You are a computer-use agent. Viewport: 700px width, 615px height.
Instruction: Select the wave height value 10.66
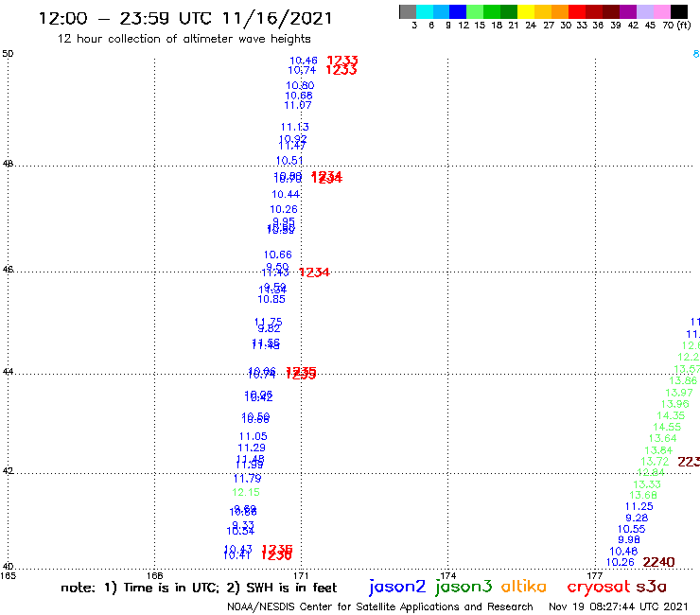tap(278, 255)
